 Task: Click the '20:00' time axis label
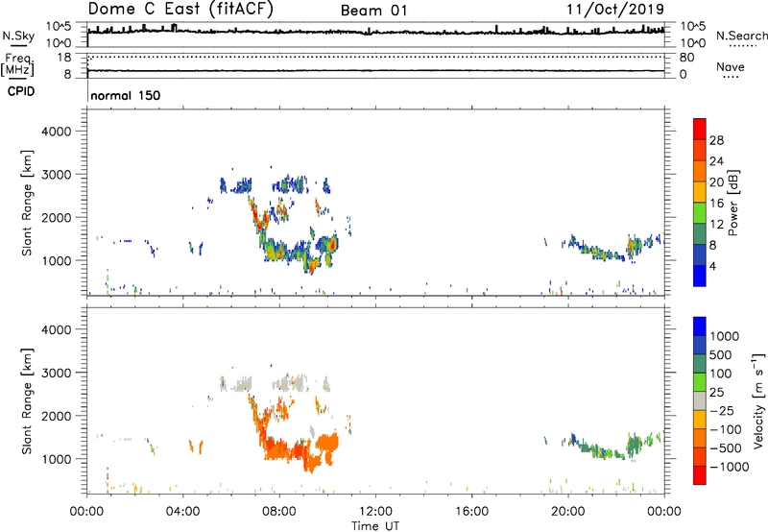point(568,512)
